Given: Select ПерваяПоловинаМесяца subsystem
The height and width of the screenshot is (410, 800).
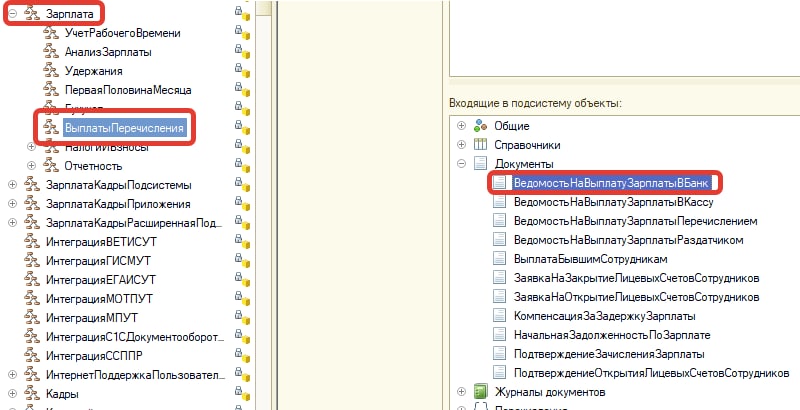Looking at the screenshot, I should pos(128,90).
